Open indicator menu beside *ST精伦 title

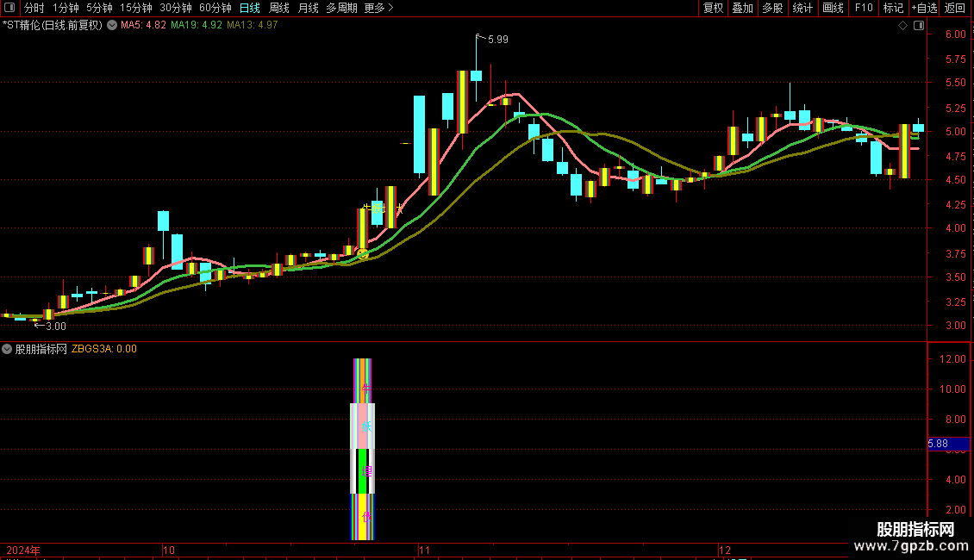(112, 26)
